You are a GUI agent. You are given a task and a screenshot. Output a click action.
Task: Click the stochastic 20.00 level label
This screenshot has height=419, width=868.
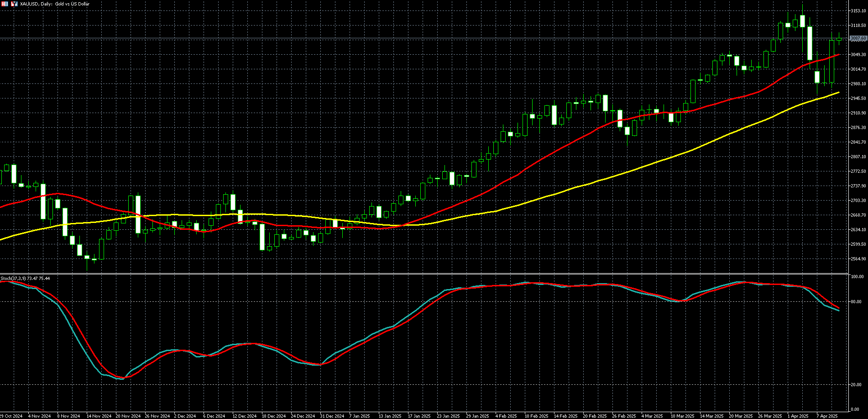[x=856, y=385]
